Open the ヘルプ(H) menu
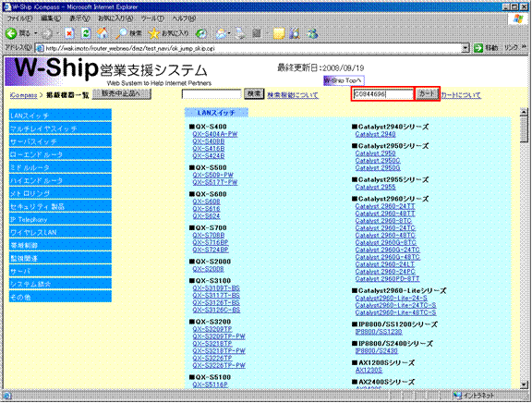This screenshot has height=403, width=532. (x=184, y=18)
